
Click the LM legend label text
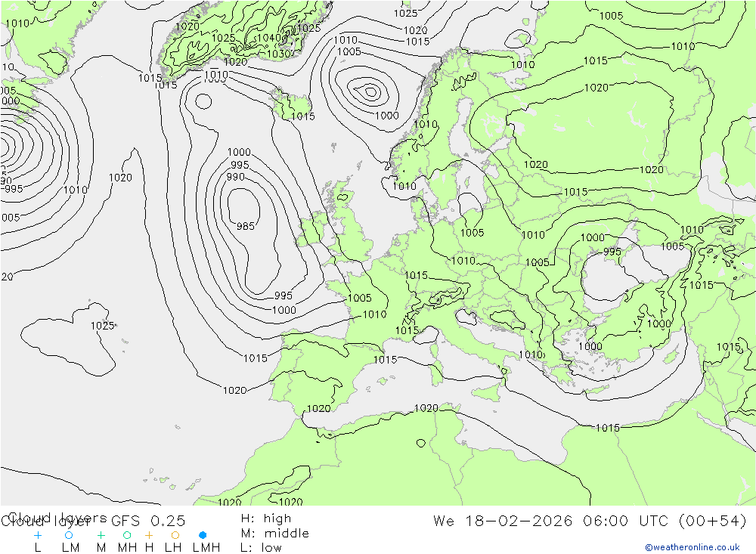point(71,548)
